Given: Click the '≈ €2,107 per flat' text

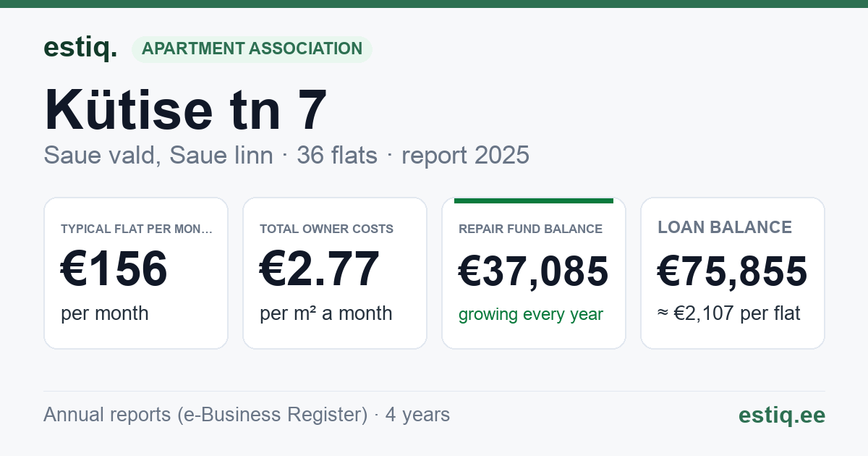Looking at the screenshot, I should tap(729, 314).
